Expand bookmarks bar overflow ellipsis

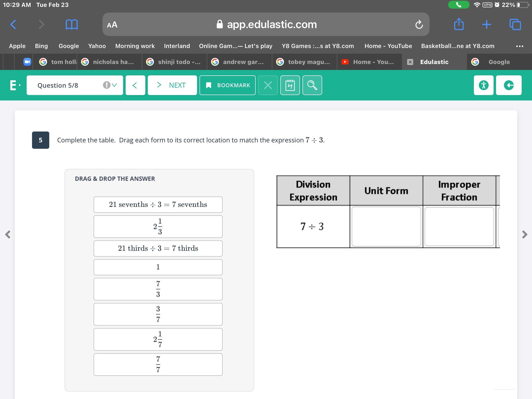point(519,46)
